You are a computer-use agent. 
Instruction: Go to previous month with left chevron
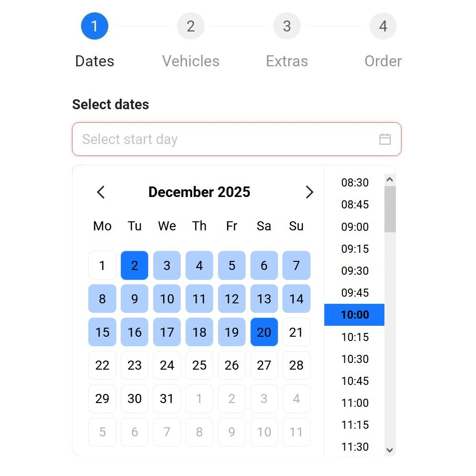coord(101,192)
